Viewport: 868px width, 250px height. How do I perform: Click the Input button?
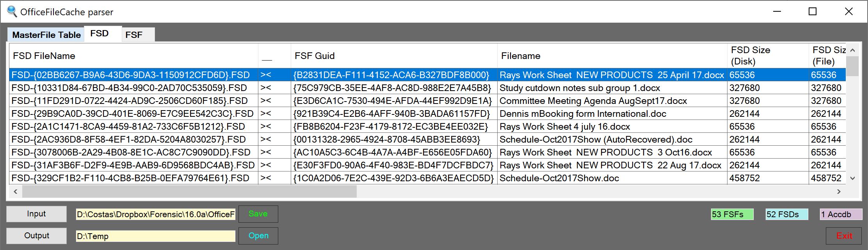36,214
